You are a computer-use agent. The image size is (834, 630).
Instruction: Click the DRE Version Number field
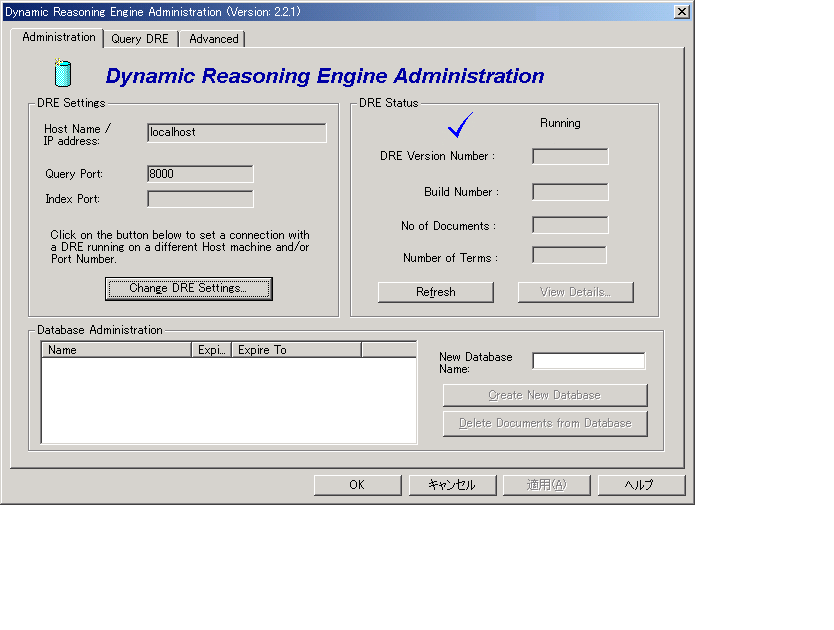coord(570,156)
